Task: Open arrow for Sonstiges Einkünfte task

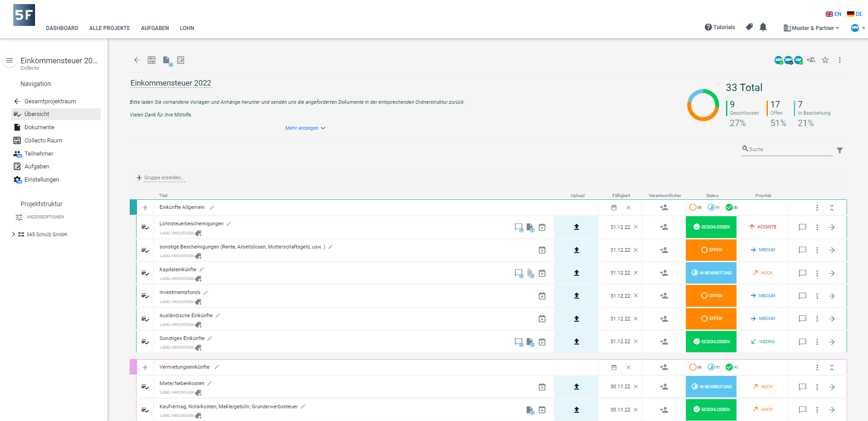Action: point(832,342)
